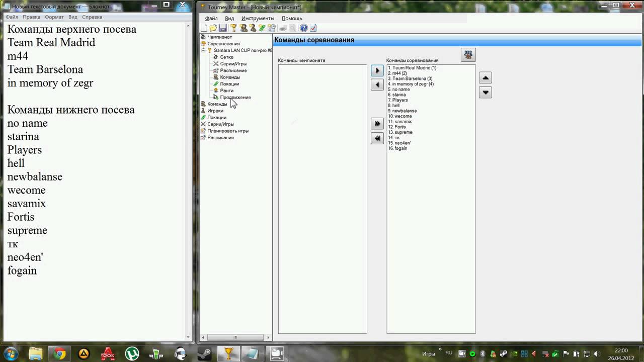
Task: Select the Samara LAN CUP non-pro #8 competition
Action: (x=243, y=50)
